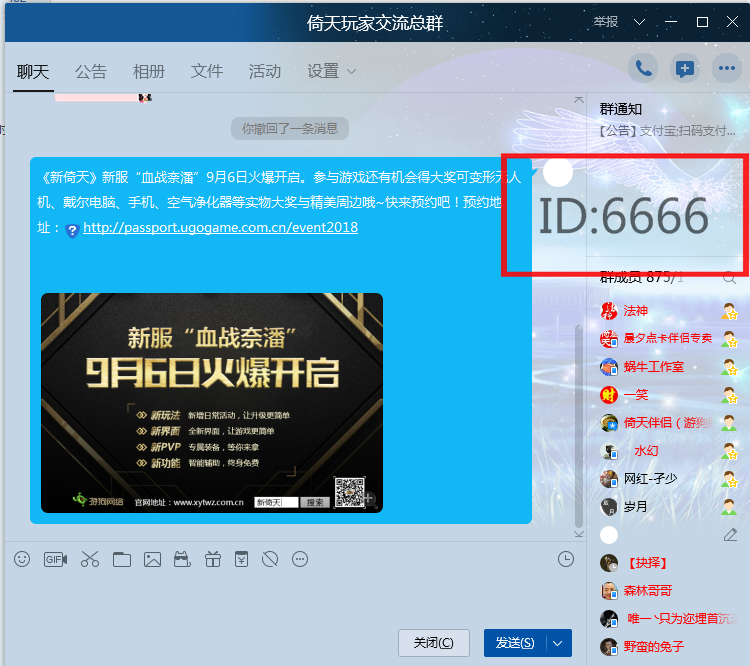This screenshot has width=750, height=666.
Task: Open the more options three-dot icon
Action: [727, 69]
